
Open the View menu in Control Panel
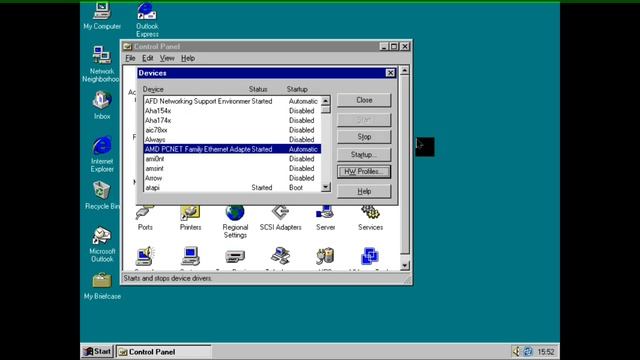point(167,58)
